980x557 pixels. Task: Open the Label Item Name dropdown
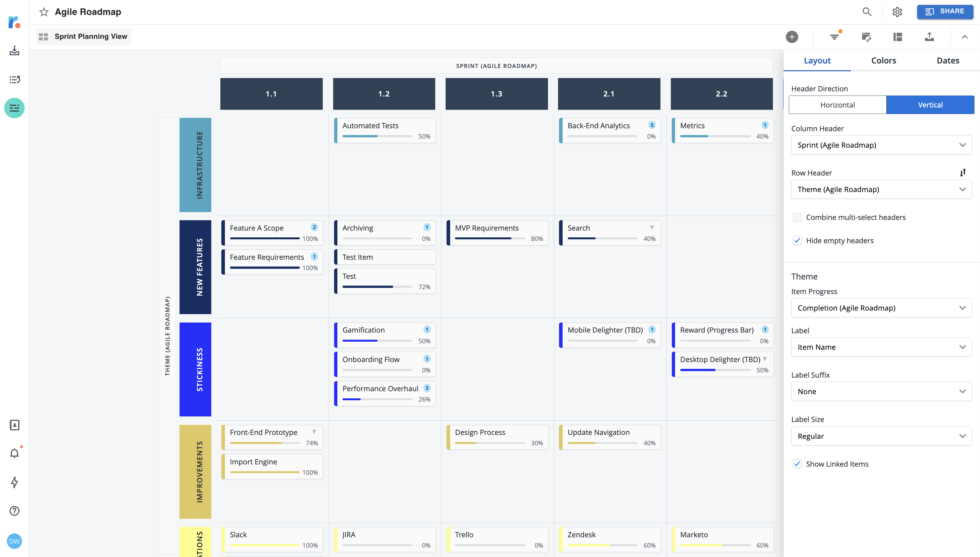881,347
